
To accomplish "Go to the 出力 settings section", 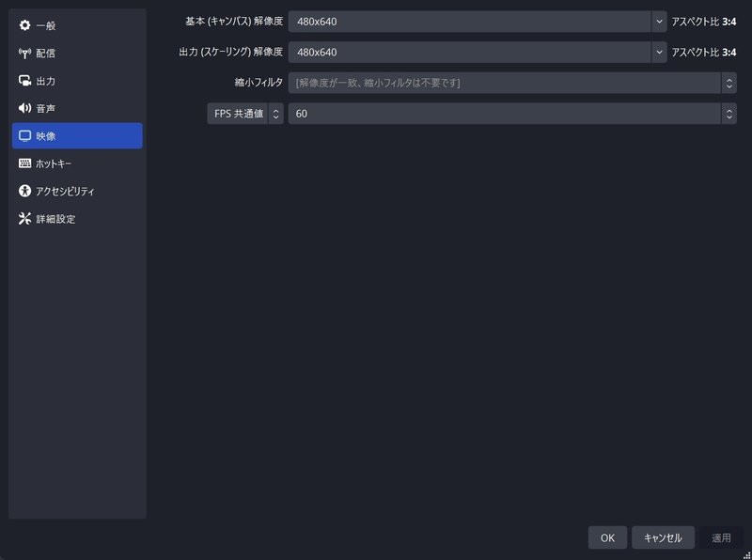I will click(77, 81).
